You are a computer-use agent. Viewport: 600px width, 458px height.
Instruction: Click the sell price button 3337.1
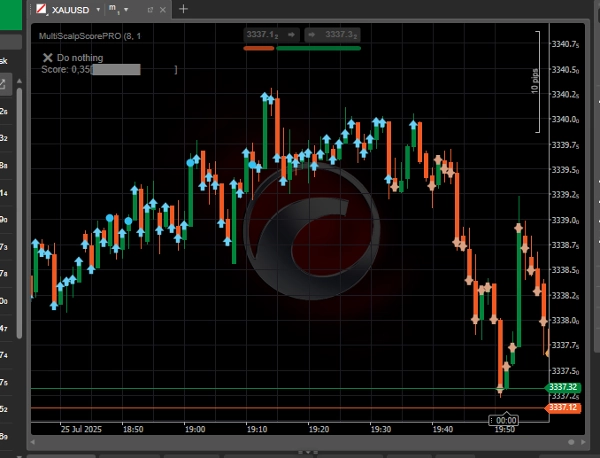coord(258,34)
